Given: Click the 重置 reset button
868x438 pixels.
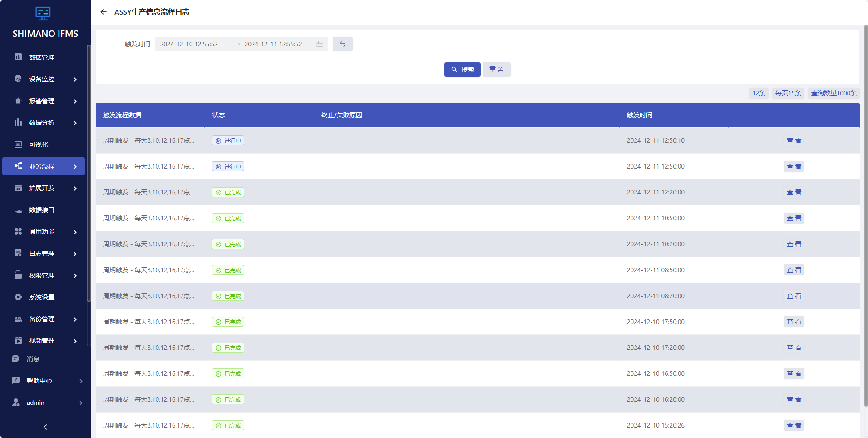Looking at the screenshot, I should pos(497,70).
